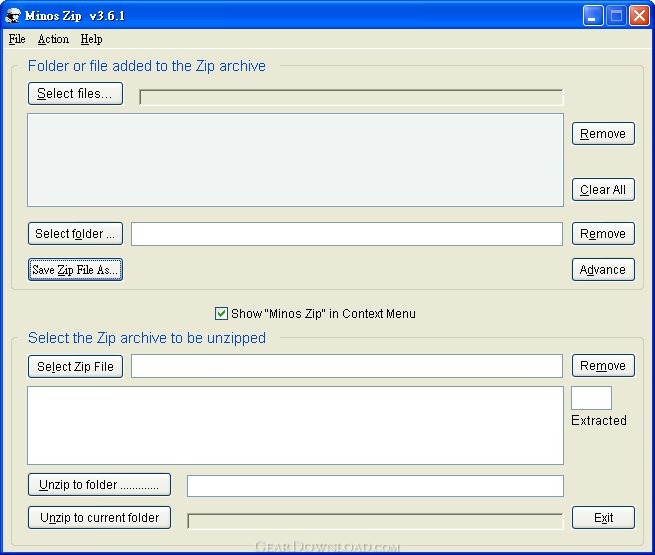Click the Select Zip File button
The height and width of the screenshot is (555, 655).
click(75, 366)
